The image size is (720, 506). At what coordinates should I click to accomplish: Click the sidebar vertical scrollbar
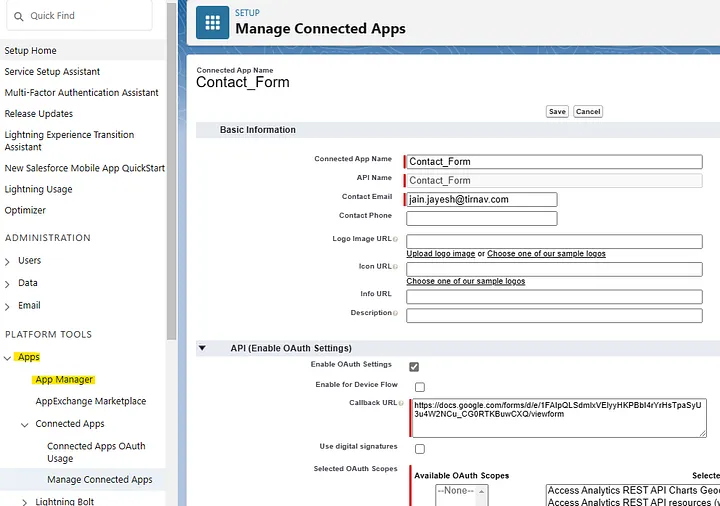pos(171,170)
